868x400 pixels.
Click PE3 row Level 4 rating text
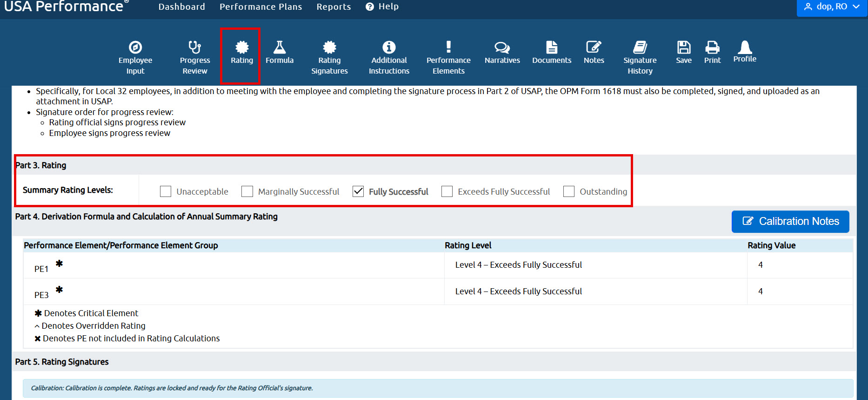(x=518, y=292)
